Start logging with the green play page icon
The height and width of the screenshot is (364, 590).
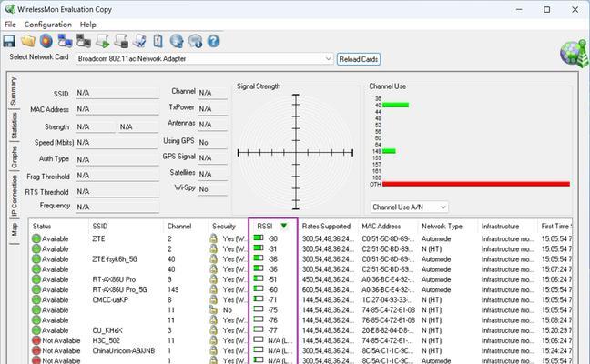pyautogui.click(x=103, y=41)
